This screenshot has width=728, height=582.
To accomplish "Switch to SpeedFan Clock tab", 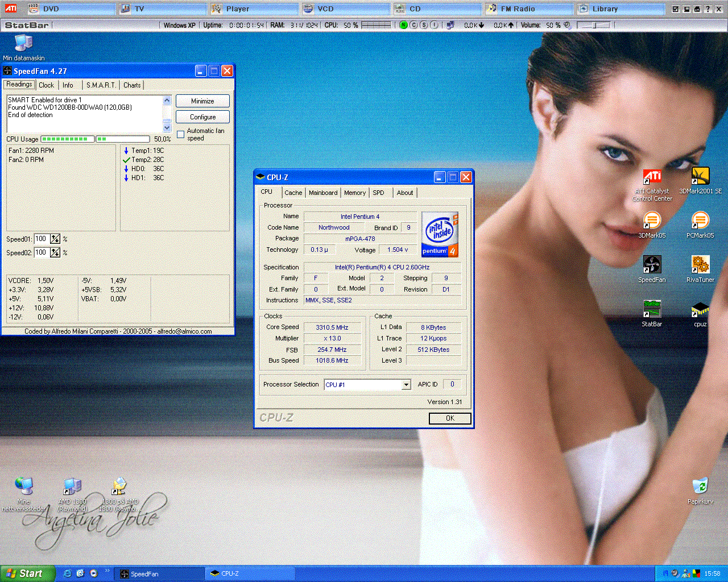I will coord(47,85).
